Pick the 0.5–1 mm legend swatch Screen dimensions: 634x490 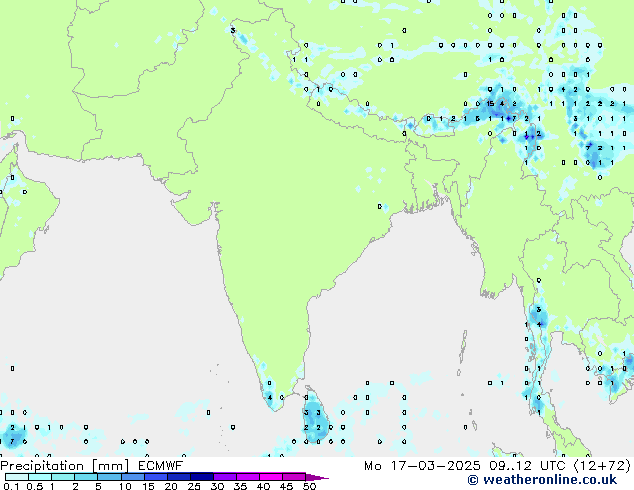[40, 477]
